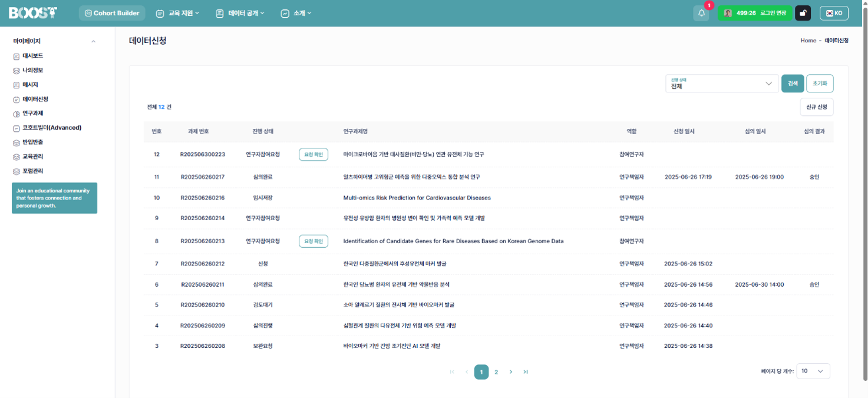
Task: Open the 메시지 sidebar icon
Action: 16,85
